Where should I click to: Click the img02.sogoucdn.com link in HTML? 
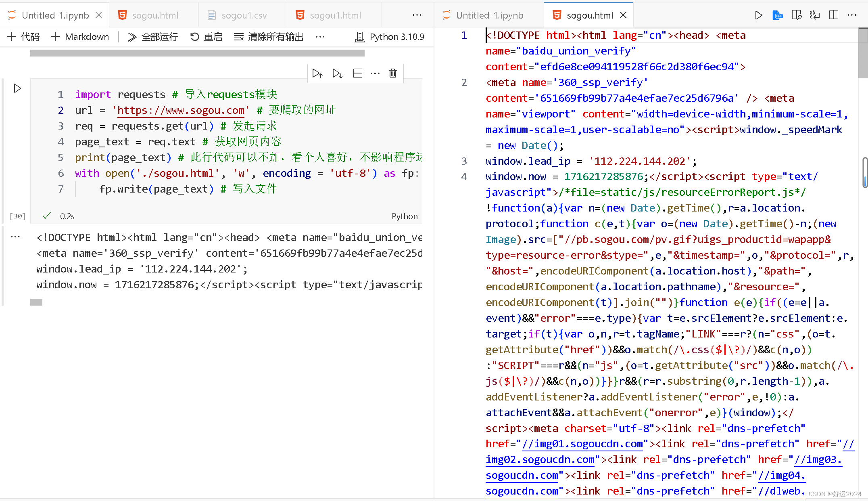pyautogui.click(x=540, y=459)
